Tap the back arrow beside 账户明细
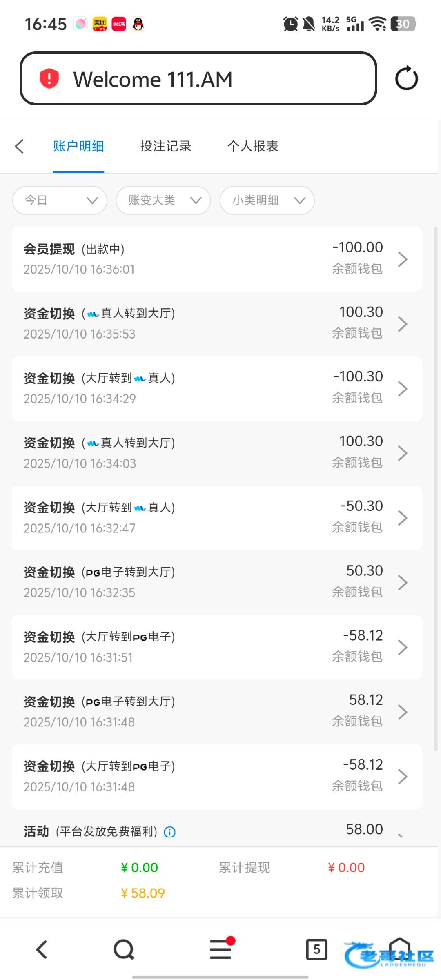The width and height of the screenshot is (441, 980). click(x=19, y=146)
